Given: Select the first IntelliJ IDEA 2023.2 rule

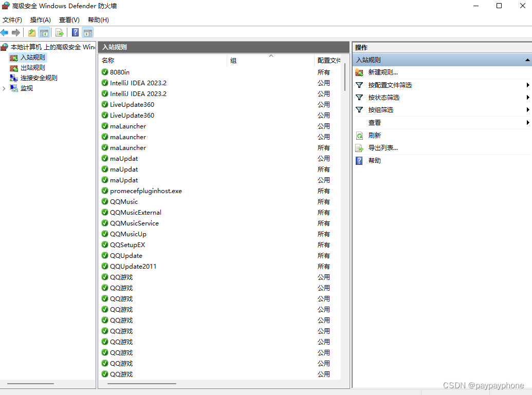Looking at the screenshot, I should point(221,83).
